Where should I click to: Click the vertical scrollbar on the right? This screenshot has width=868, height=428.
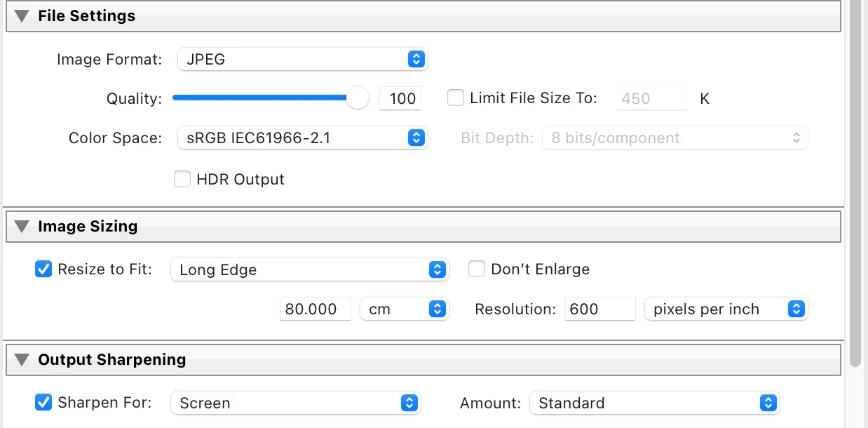pos(855,182)
